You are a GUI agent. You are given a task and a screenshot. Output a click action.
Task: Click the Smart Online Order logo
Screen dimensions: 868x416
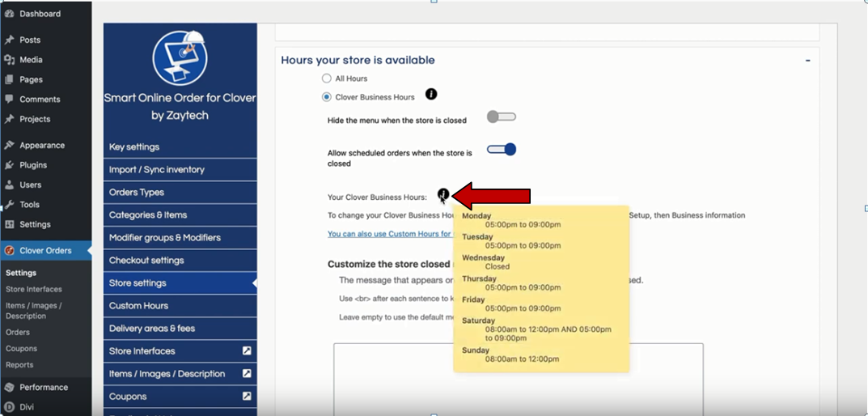(180, 57)
